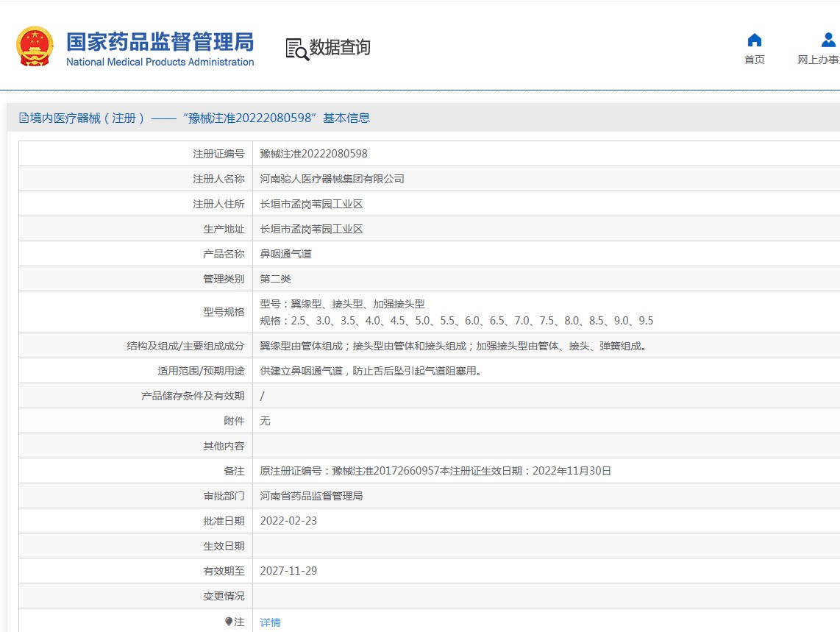Click the 注册证编号 label cell
Image resolution: width=840 pixels, height=632 pixels.
point(135,154)
